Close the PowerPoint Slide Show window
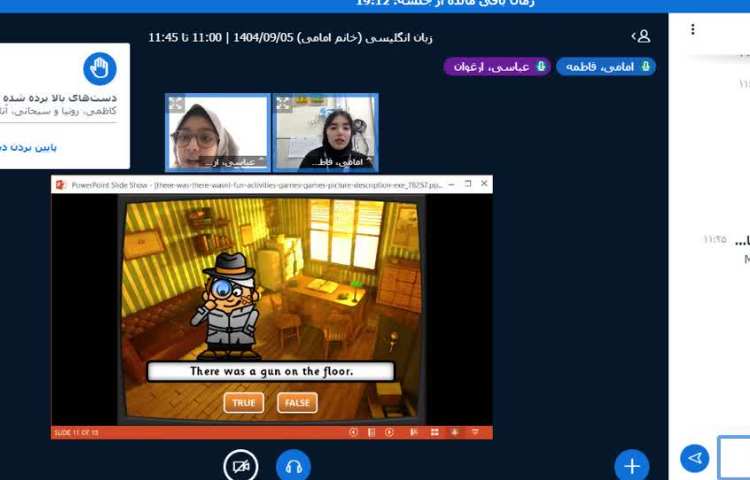Screen dimensions: 750x480 [x=484, y=184]
